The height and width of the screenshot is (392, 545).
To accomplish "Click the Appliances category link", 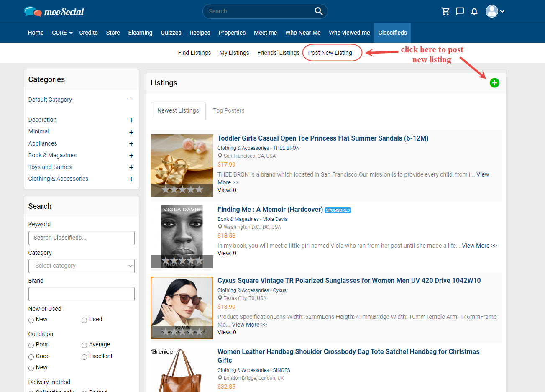I will click(x=43, y=143).
